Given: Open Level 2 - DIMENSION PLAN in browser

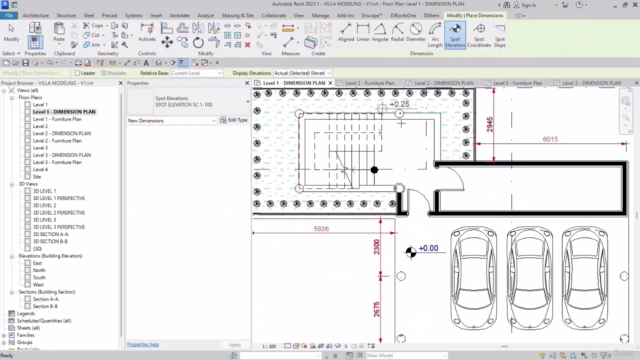Looking at the screenshot, I should pyautogui.click(x=62, y=133).
